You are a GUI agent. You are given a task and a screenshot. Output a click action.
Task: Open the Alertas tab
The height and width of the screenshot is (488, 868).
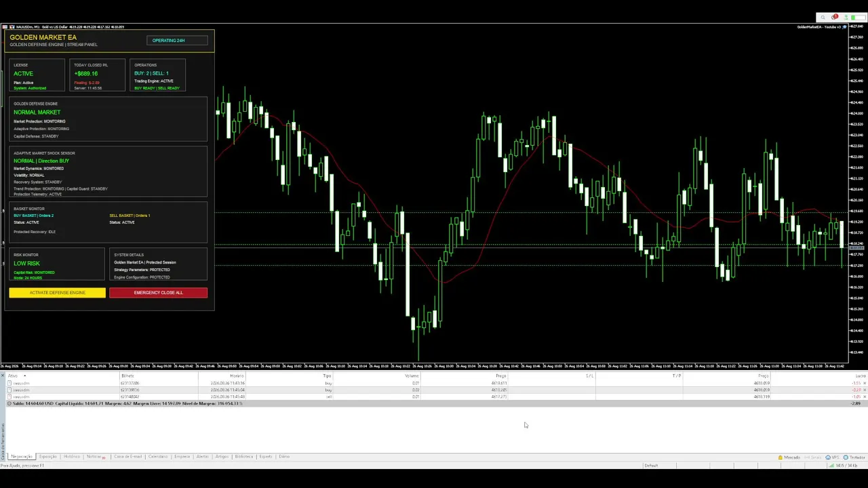click(x=202, y=457)
